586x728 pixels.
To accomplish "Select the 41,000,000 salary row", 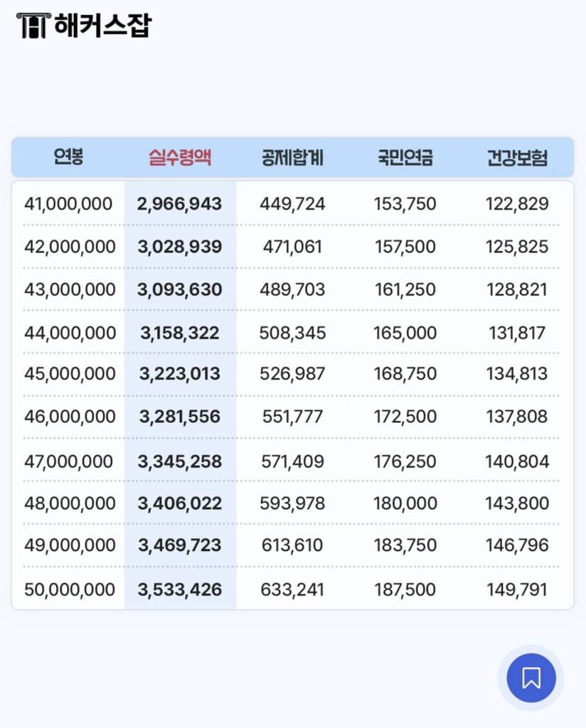I will click(x=69, y=203).
